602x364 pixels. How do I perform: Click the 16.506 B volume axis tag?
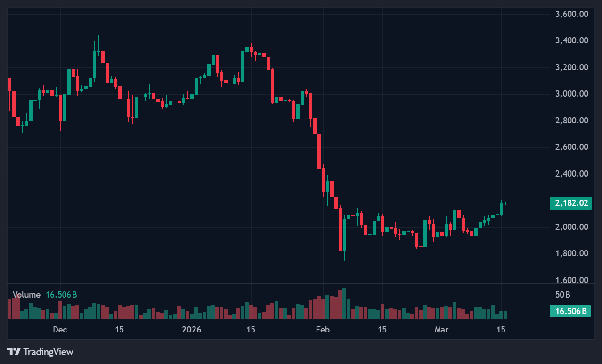pyautogui.click(x=570, y=311)
